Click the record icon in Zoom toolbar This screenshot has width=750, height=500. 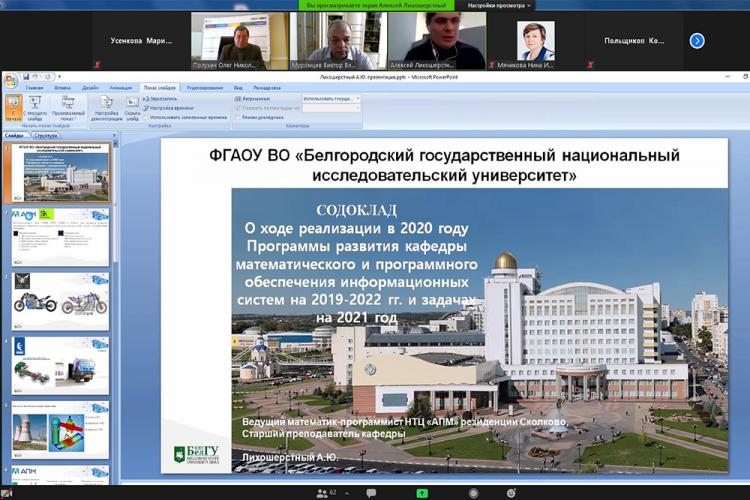(x=474, y=493)
